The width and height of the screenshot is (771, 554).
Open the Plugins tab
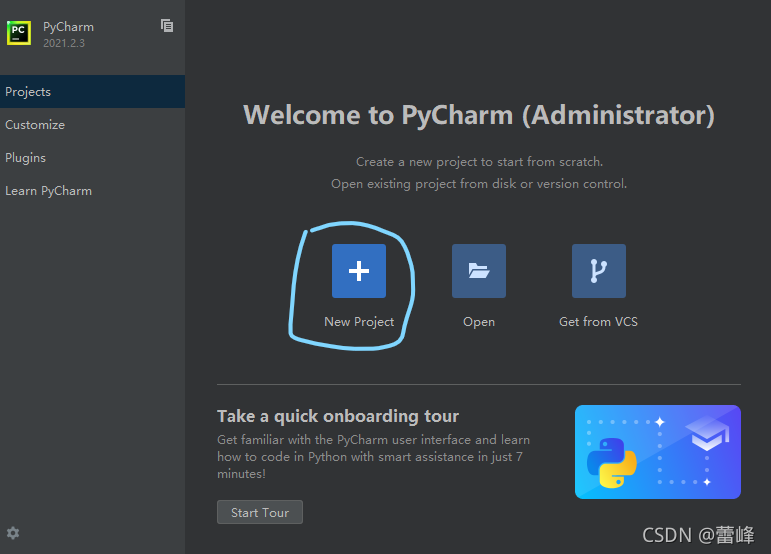point(92,158)
